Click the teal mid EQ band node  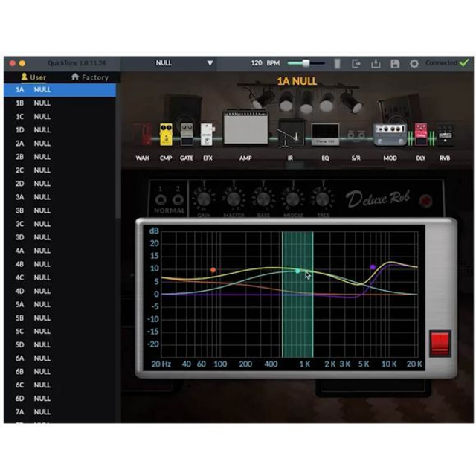(297, 271)
